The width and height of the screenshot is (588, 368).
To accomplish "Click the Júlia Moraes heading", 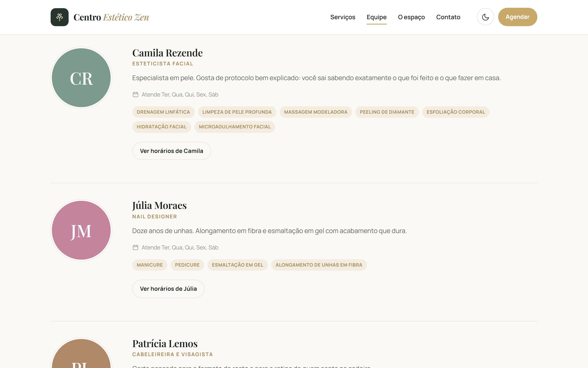I will coord(159,205).
